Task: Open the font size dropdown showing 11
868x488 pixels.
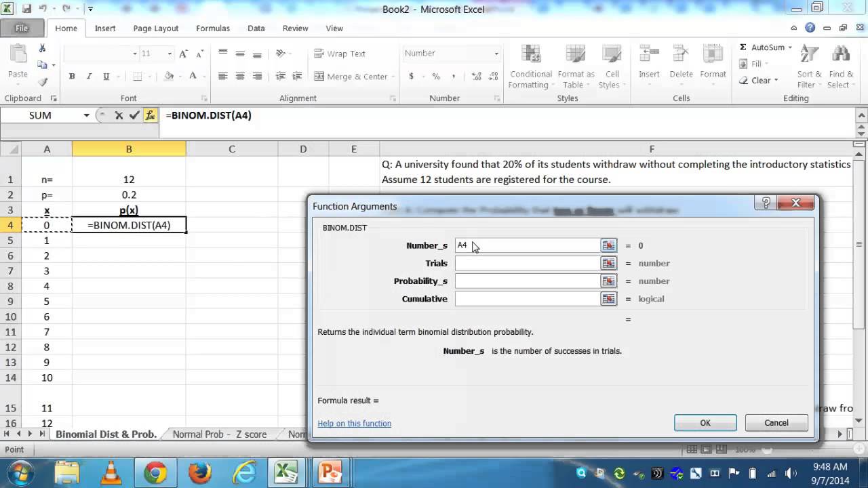Action: coord(169,54)
